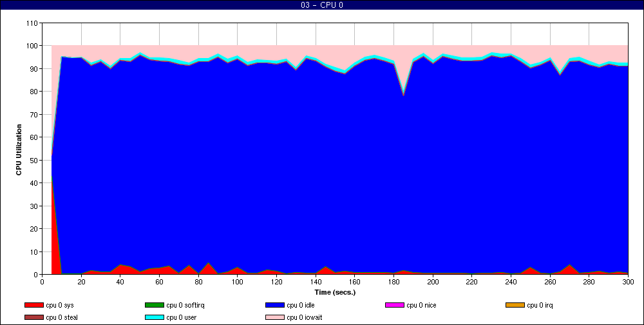644x325 pixels.
Task: Select the 'cpu 0 steal' legend label
Action: click(x=62, y=318)
